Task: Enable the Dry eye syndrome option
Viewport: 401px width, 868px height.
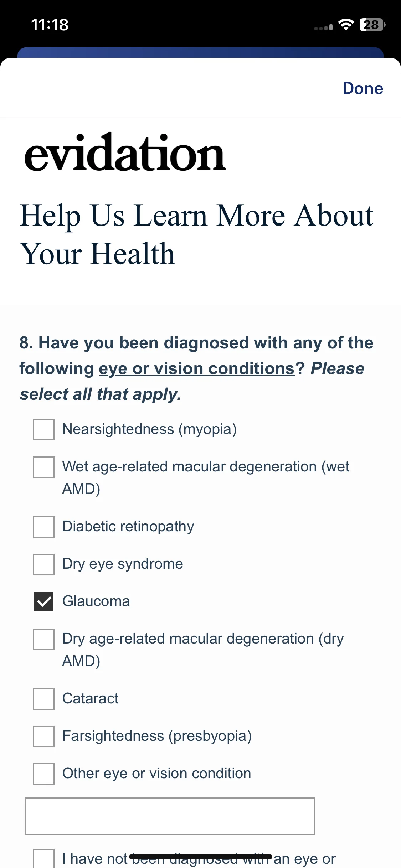Action: coord(44,564)
